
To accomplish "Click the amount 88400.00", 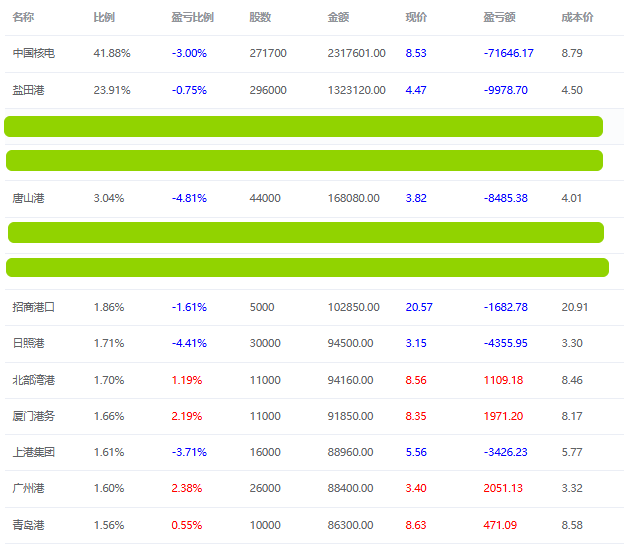I will tap(350, 488).
